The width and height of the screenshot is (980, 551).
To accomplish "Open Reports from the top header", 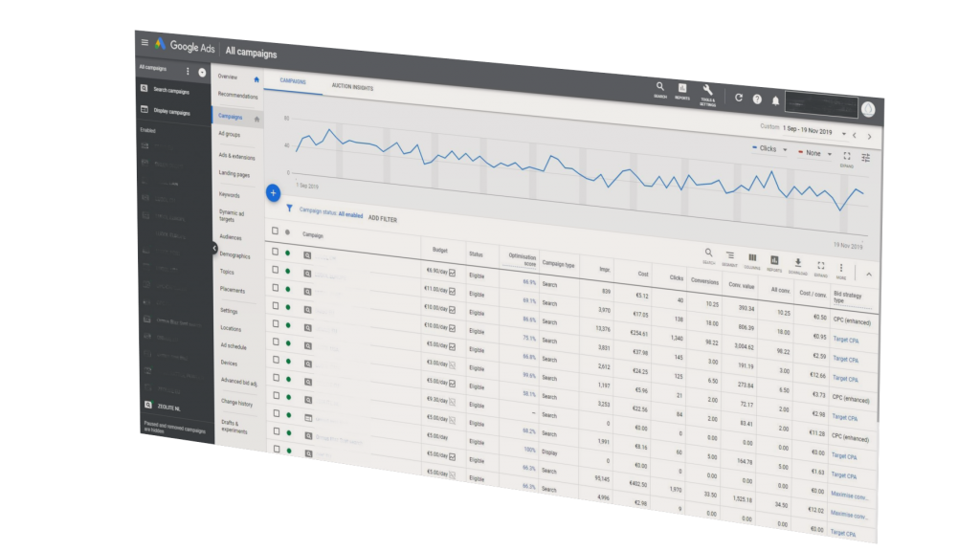I will click(x=682, y=89).
